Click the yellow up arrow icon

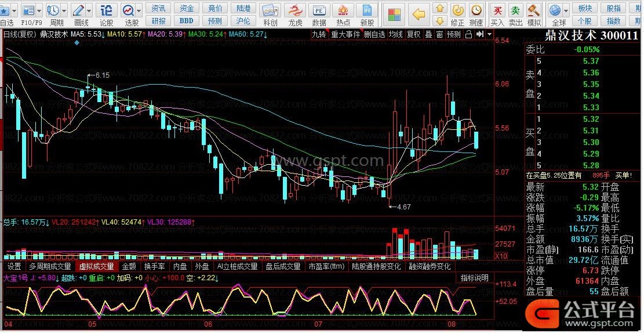[x=440, y=8]
